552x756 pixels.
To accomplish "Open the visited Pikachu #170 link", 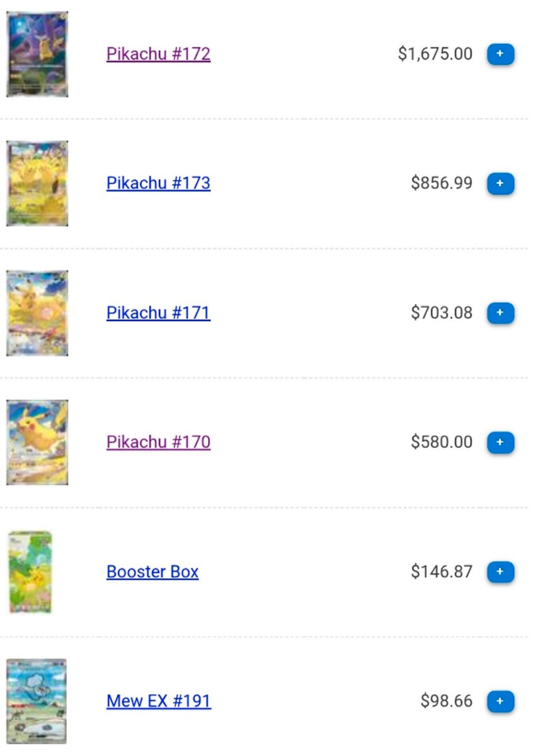I will coord(158,442).
